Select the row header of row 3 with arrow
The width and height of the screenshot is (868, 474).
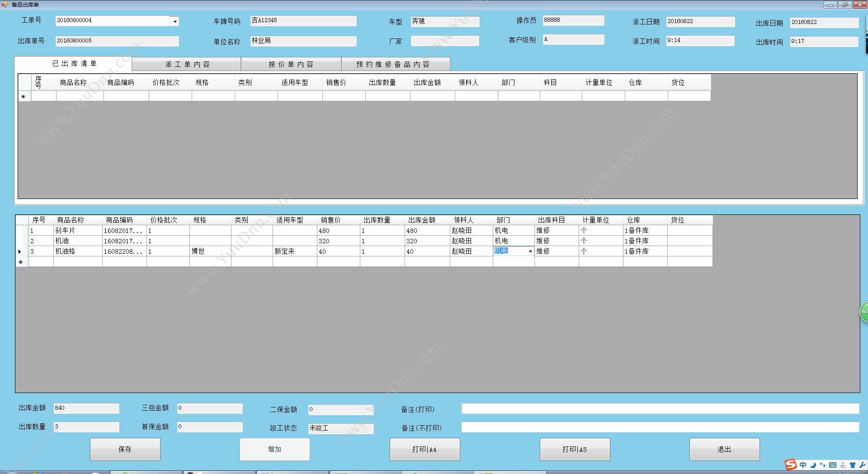pyautogui.click(x=22, y=251)
